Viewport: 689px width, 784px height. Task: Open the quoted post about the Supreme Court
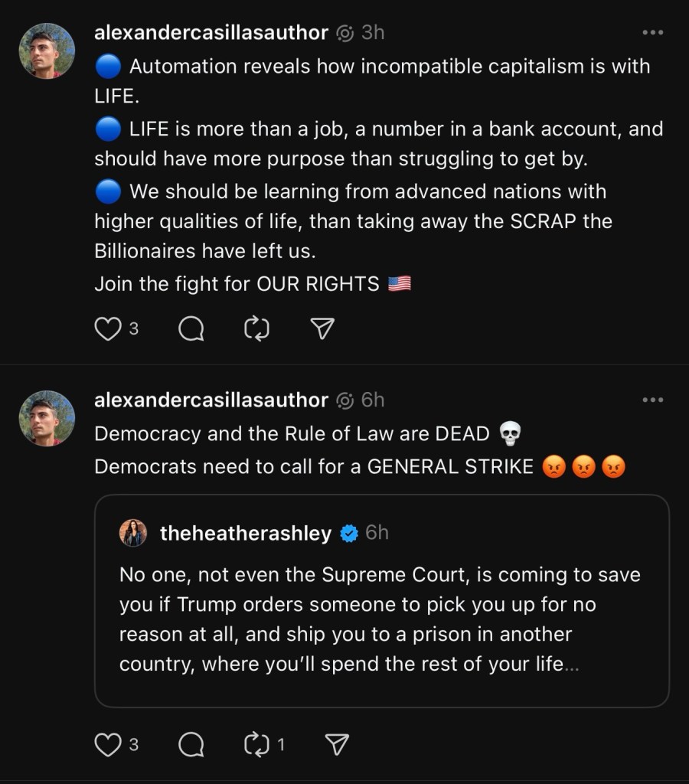coord(380,620)
